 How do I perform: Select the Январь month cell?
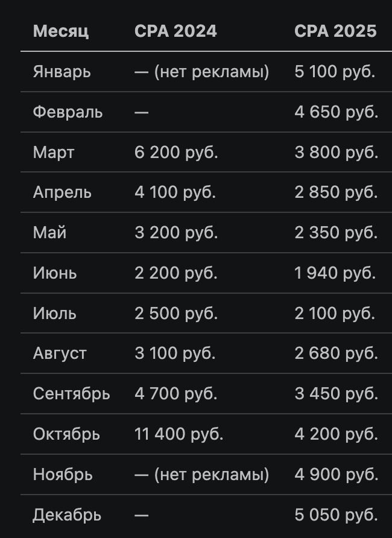point(62,72)
